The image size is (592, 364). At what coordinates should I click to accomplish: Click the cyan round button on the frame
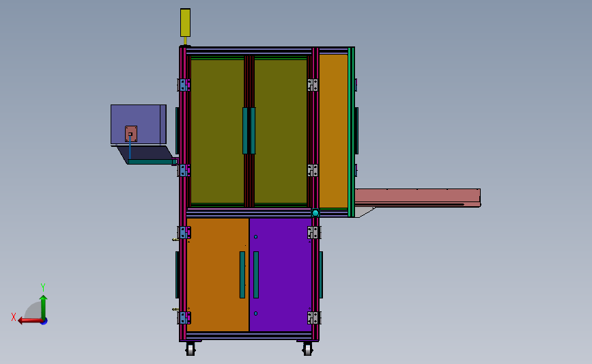click(x=315, y=213)
